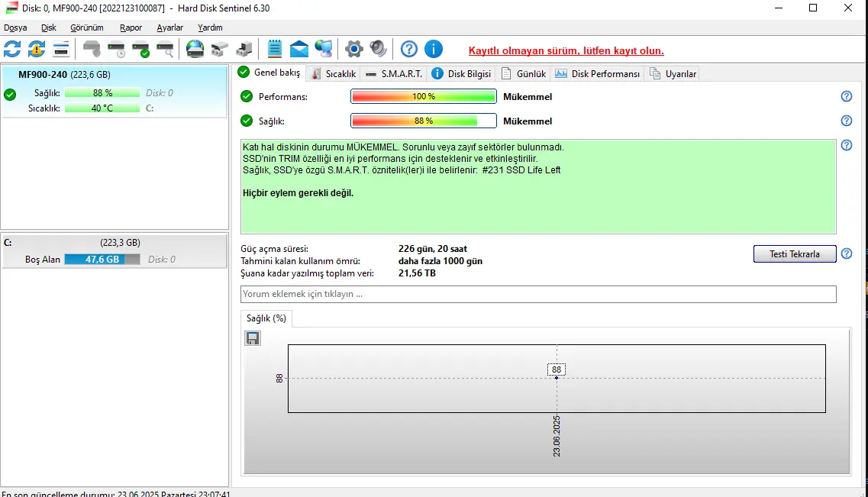
Task: Open the Görünüm menu
Action: (x=87, y=27)
